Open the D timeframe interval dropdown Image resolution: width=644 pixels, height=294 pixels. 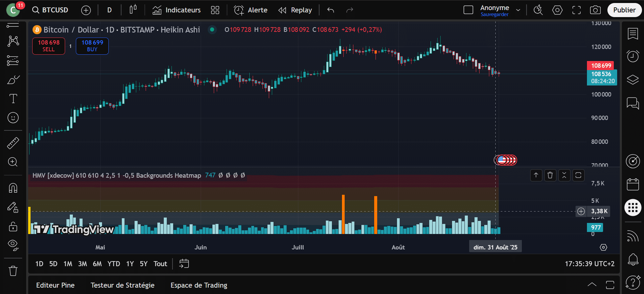(109, 10)
